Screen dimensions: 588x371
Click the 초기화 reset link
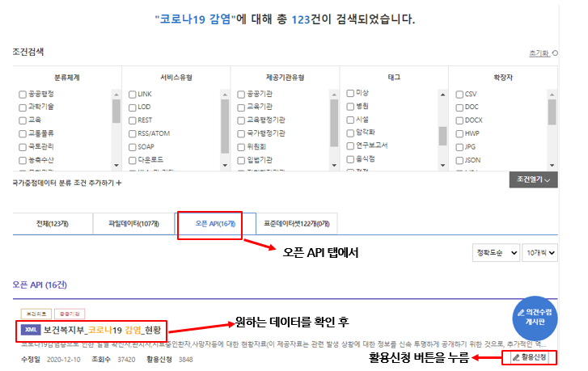(x=544, y=53)
